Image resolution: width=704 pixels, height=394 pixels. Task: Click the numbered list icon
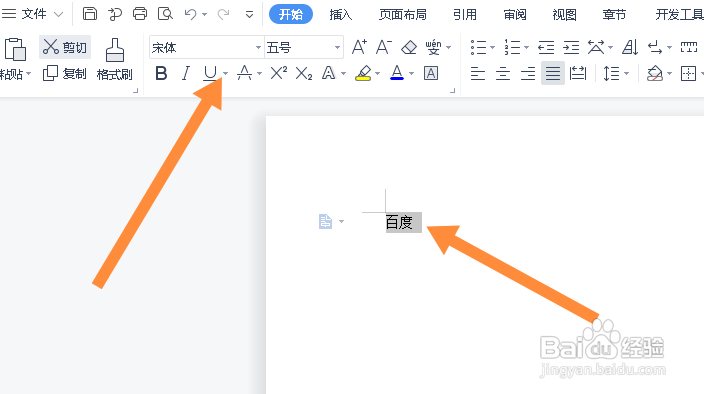click(512, 47)
